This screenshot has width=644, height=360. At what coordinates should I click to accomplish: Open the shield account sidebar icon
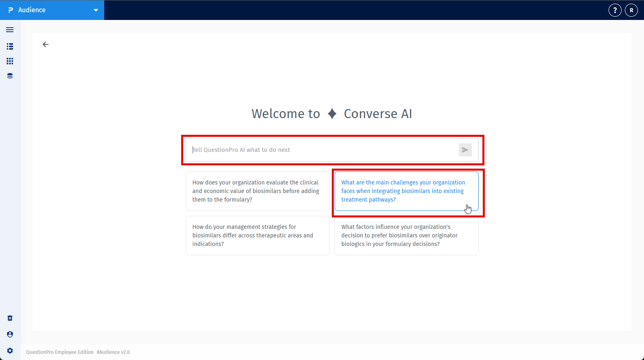[10, 334]
